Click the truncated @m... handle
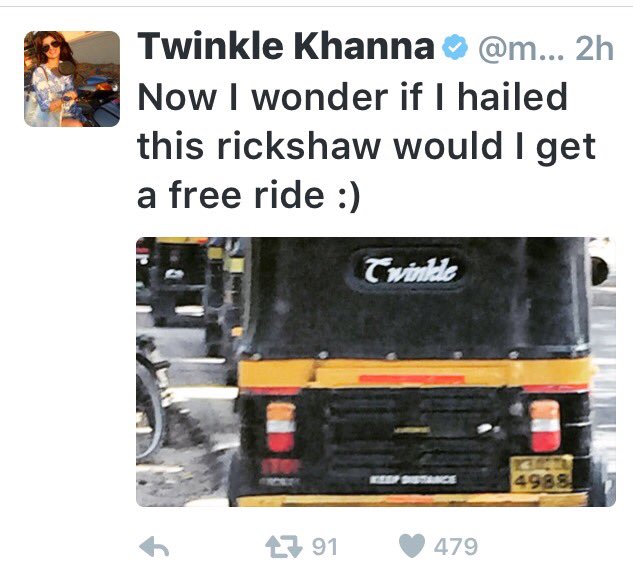The height and width of the screenshot is (579, 633). [x=521, y=48]
